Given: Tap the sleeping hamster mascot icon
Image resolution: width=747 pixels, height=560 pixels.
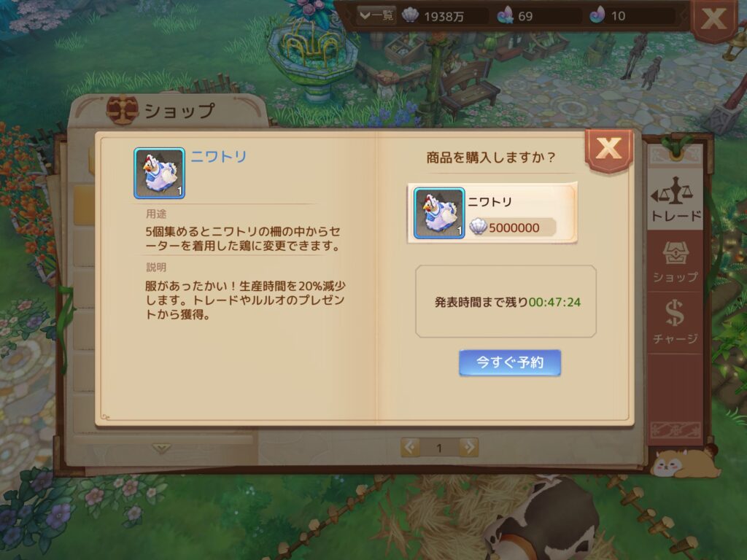Looking at the screenshot, I should tap(685, 463).
